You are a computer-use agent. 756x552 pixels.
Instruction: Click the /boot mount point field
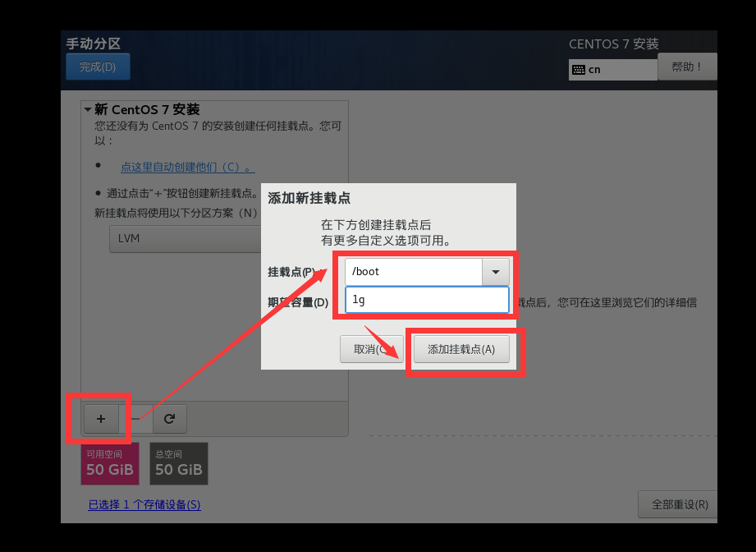[x=414, y=272]
